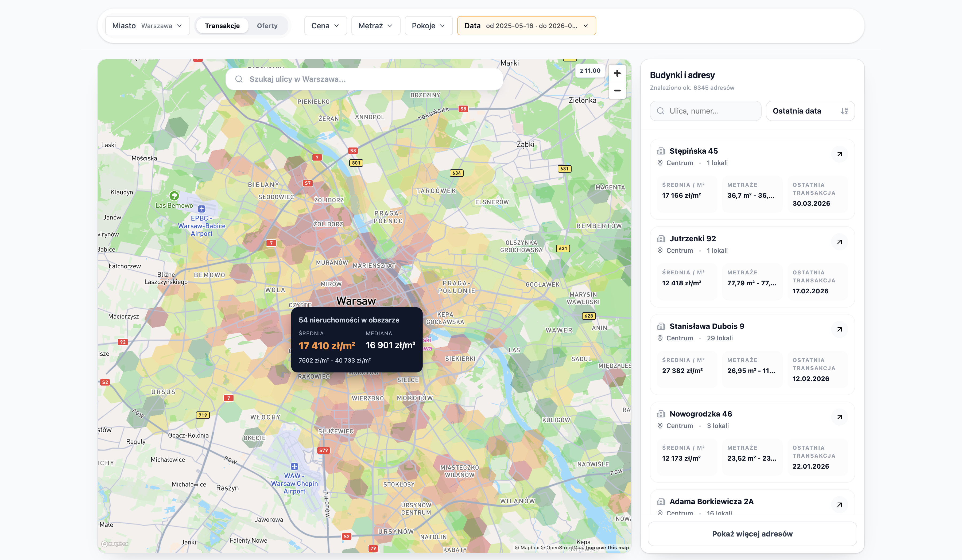The image size is (962, 560).
Task: Open Nowogrodzka 46 arrow icon
Action: coord(839,417)
